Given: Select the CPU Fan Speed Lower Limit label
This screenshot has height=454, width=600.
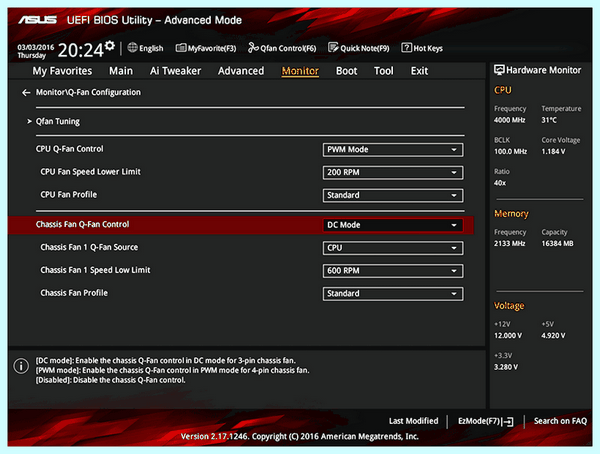Looking at the screenshot, I should click(x=90, y=172).
